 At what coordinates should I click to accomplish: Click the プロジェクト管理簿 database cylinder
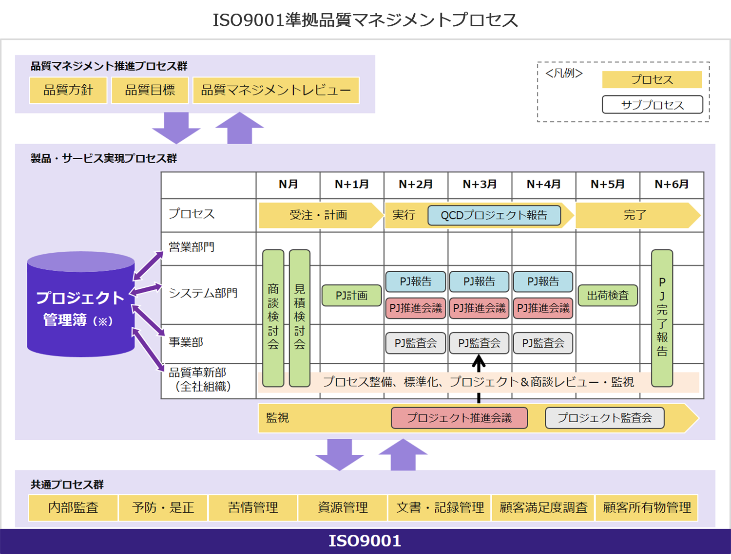(81, 304)
